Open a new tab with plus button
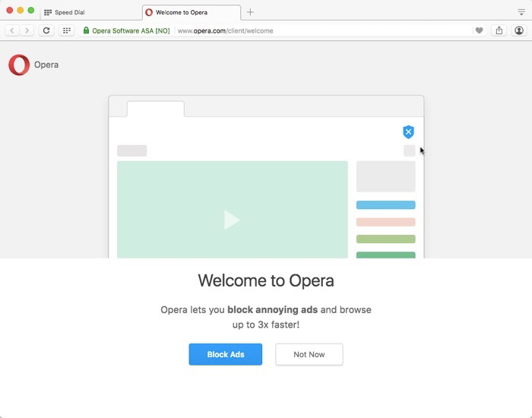Screen dimensions: 532x418 click(x=250, y=12)
